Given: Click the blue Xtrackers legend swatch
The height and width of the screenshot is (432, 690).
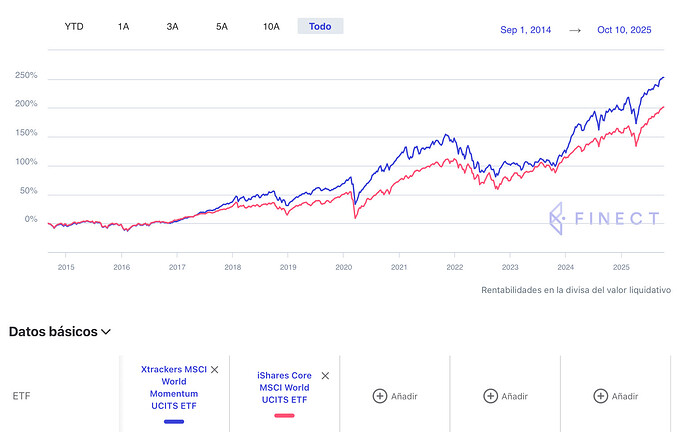Looking at the screenshot, I should click(x=174, y=422).
